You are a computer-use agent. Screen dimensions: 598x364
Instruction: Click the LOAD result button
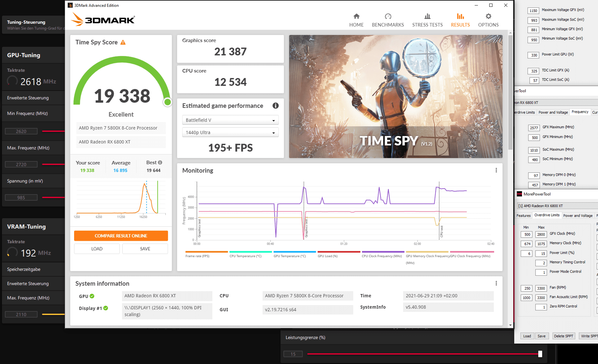97,249
